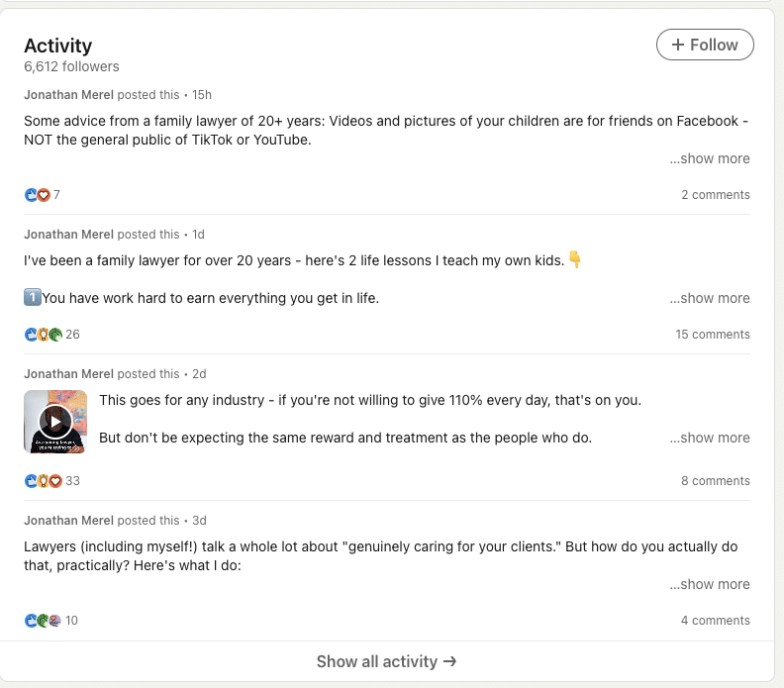This screenshot has width=784, height=688.
Task: Click the number one emoji icon
Action: tap(33, 298)
